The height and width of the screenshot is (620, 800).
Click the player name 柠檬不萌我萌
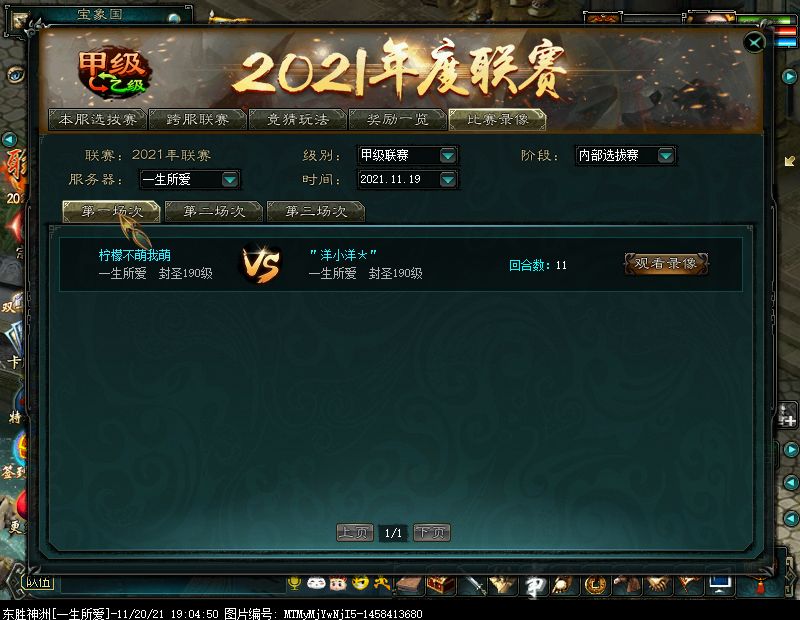pyautogui.click(x=135, y=255)
